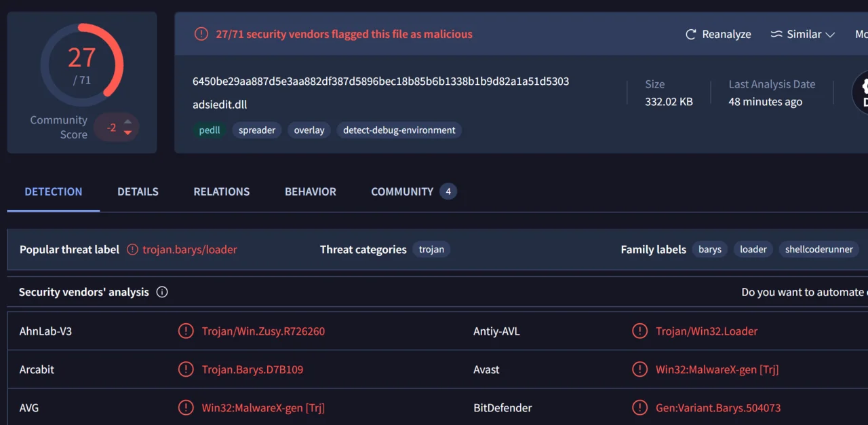This screenshot has height=425, width=868.
Task: Select the file SHA-256 hash text
Action: pyautogui.click(x=380, y=81)
